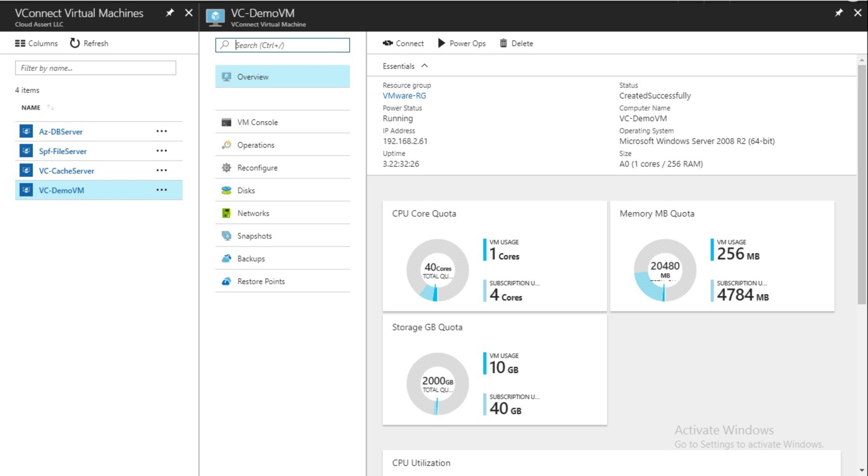This screenshot has width=868, height=476.
Task: Click the CPU Core Quota donut chart
Action: point(437,270)
